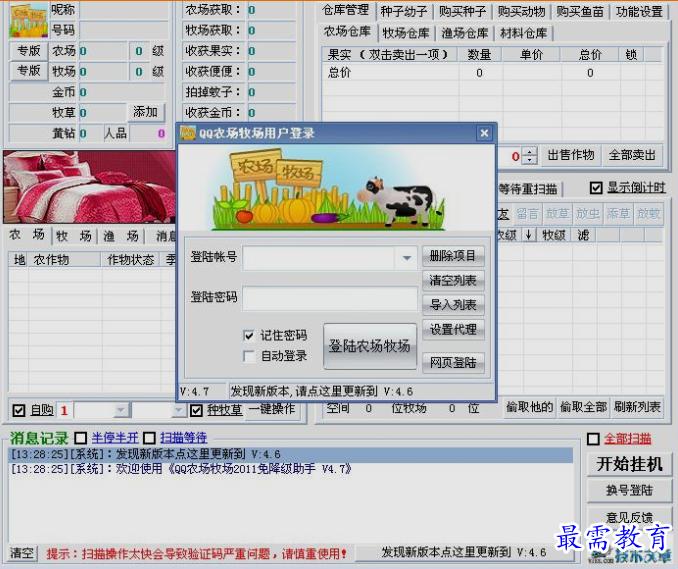
Task: Click the 刷新列表 button
Action: 636,407
